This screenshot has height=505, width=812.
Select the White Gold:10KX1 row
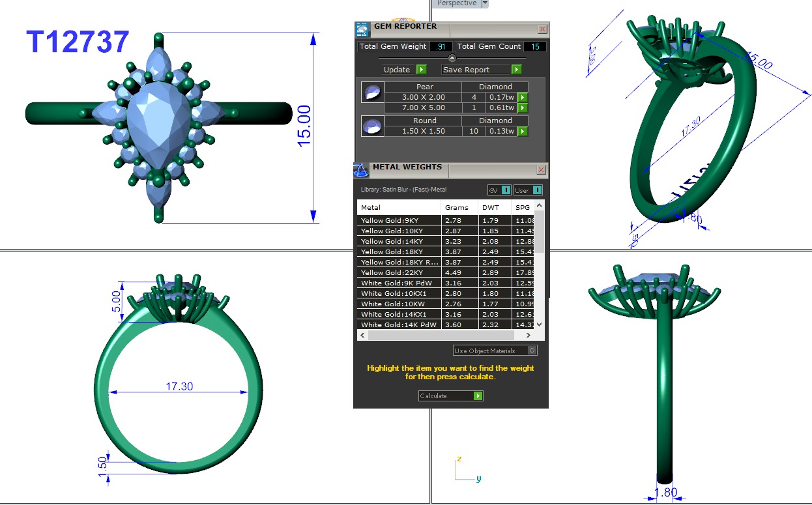pos(446,293)
